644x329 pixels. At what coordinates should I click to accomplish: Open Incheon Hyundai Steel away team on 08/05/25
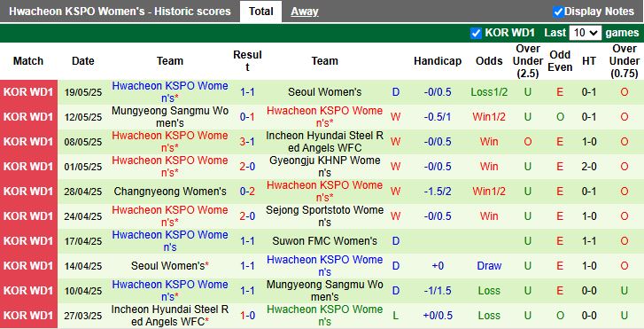[324, 142]
